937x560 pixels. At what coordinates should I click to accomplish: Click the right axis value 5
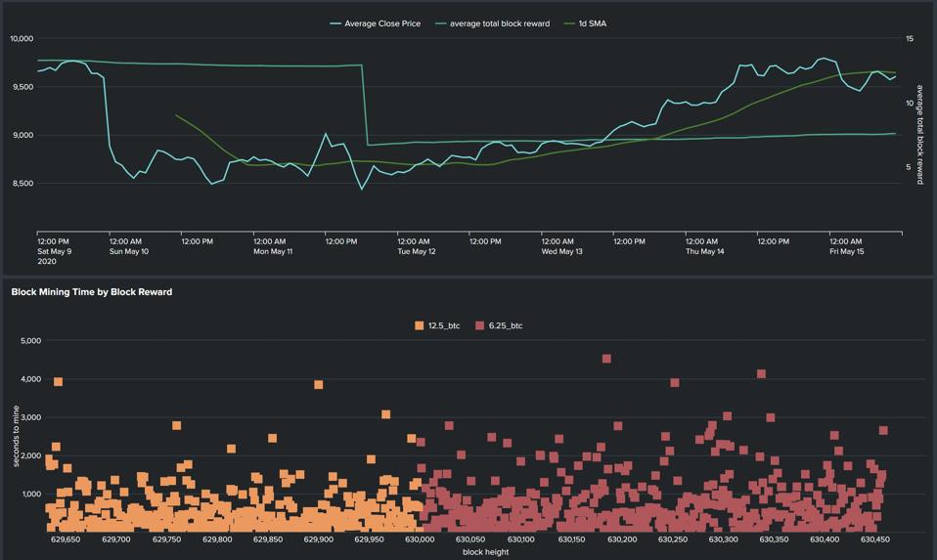point(909,167)
